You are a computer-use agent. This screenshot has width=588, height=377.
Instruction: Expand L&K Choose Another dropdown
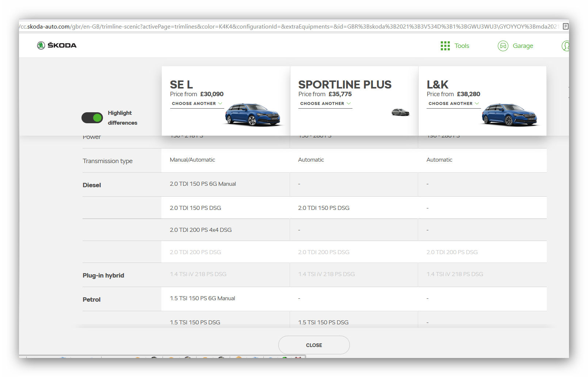(454, 104)
